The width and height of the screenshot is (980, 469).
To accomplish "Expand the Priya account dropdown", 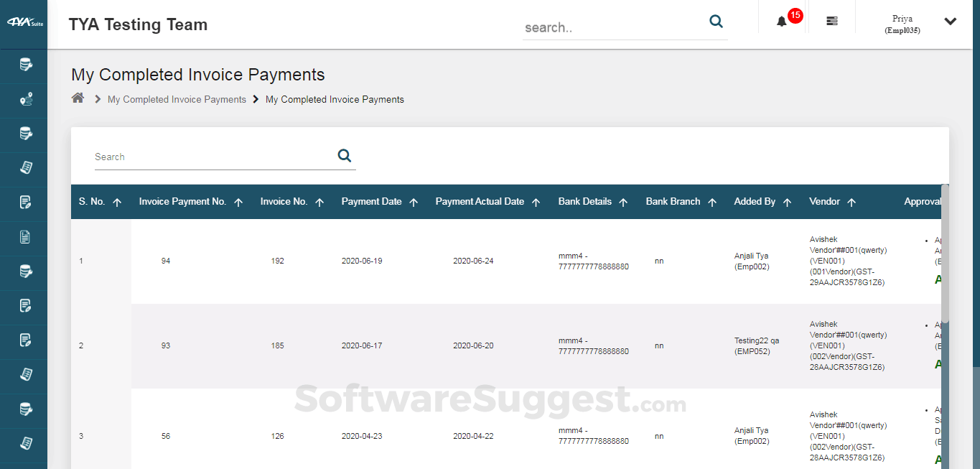I will (x=950, y=22).
